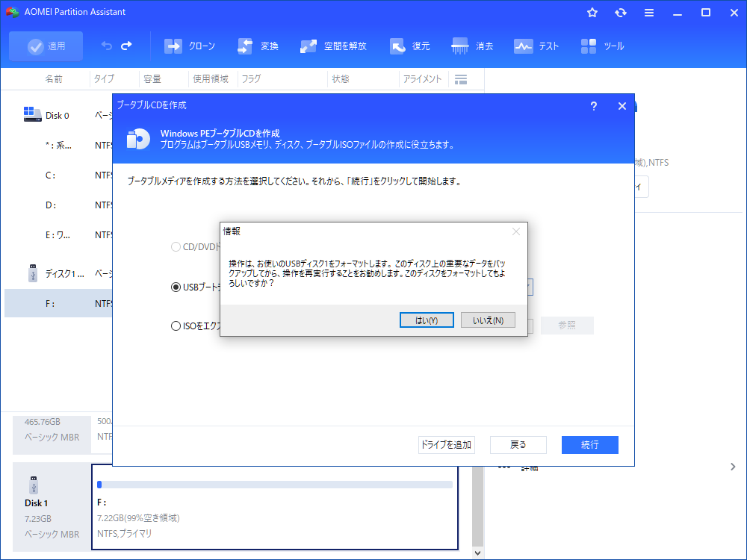Select the D: partition row
This screenshot has height=560, width=747.
click(x=58, y=205)
